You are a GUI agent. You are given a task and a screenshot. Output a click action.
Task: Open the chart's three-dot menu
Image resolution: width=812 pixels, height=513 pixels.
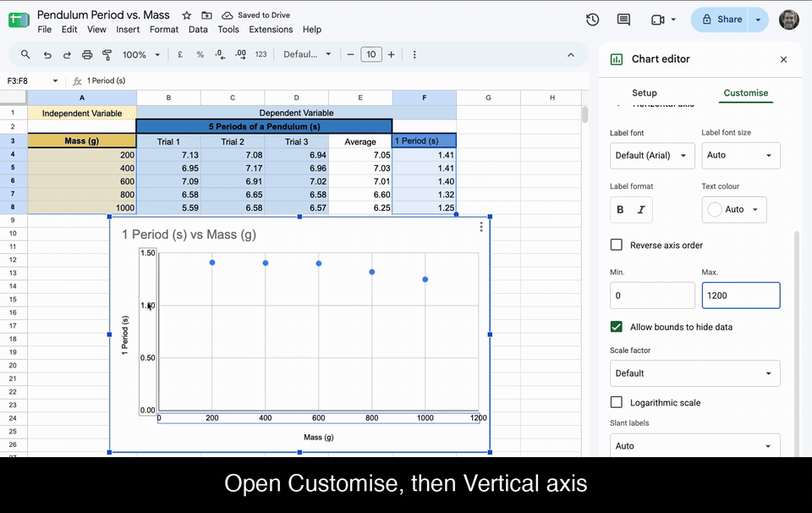481,227
